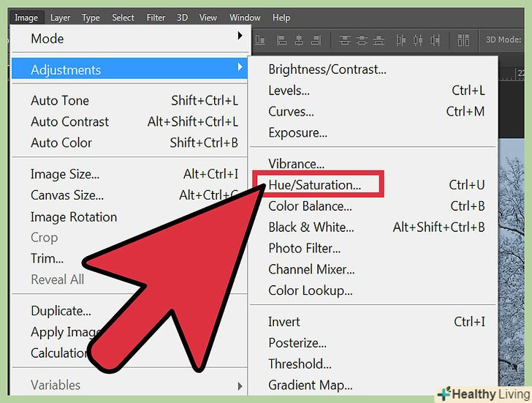The height and width of the screenshot is (403, 532).
Task: Choose Channel Mixer... adjustment
Action: tap(373, 269)
